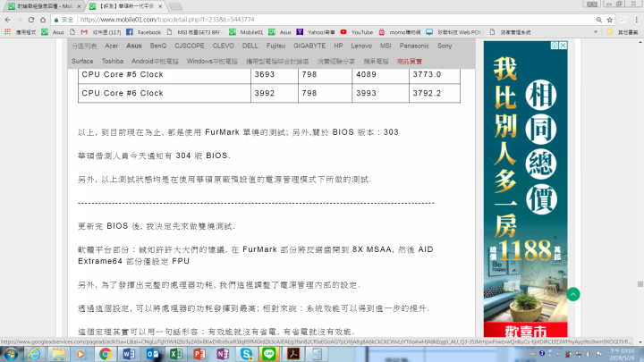Viewport: 644px width, 362px height.
Task: Open LINE from the taskbar
Action: click(269, 354)
